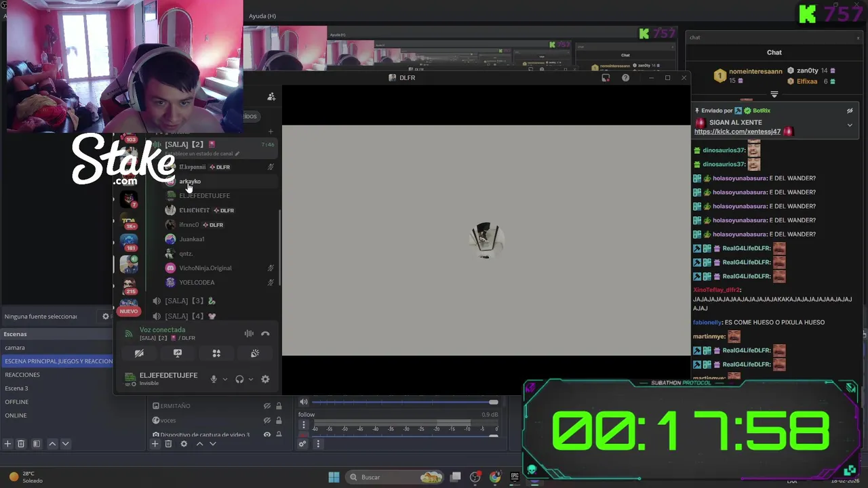The height and width of the screenshot is (488, 868).
Task: Collapse the pinned BotRix message chevron
Action: tap(850, 125)
